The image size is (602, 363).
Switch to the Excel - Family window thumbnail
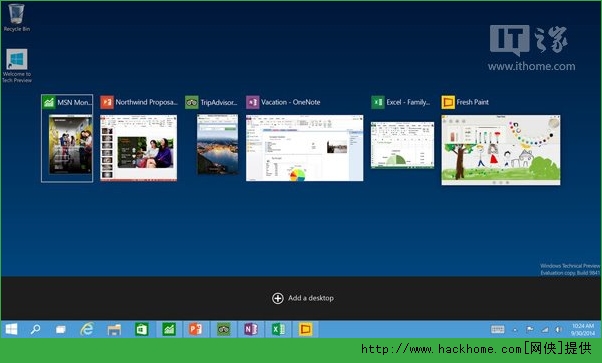(x=402, y=145)
